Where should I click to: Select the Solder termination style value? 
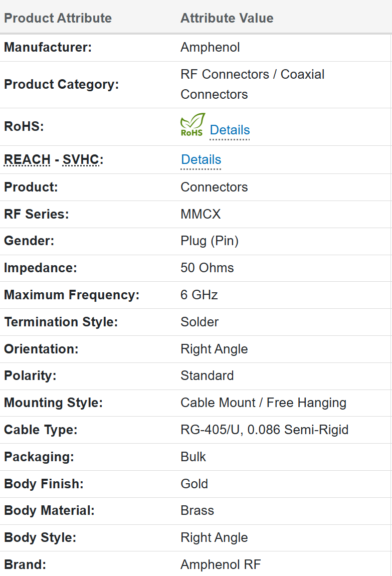coord(200,322)
